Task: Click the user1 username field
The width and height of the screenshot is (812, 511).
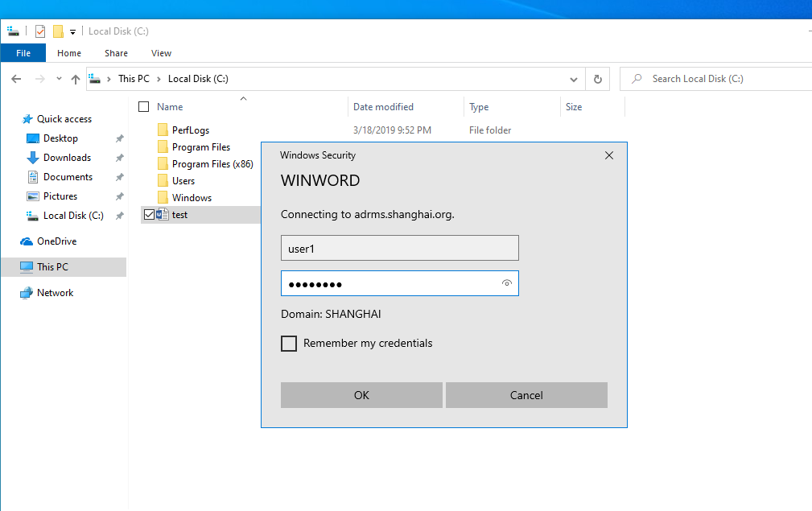Action: [400, 248]
